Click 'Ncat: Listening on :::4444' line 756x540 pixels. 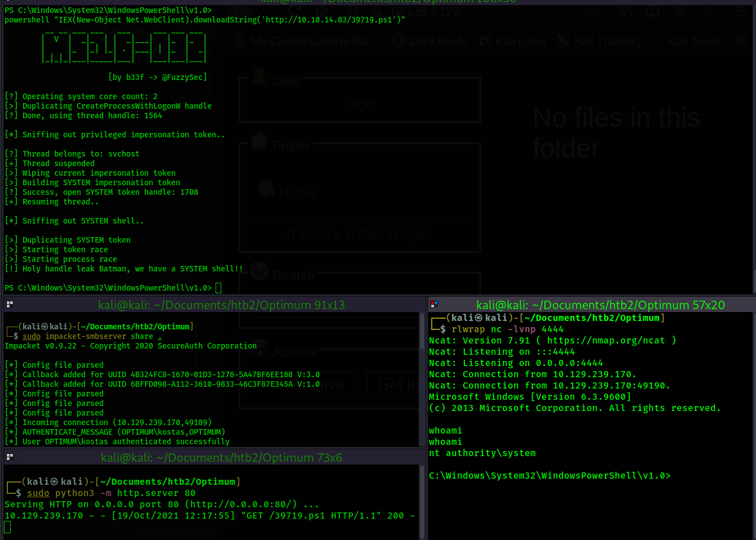(x=502, y=352)
